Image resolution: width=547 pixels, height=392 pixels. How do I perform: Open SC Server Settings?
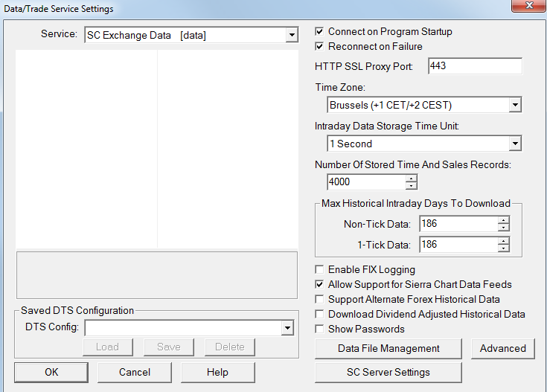pyautogui.click(x=388, y=372)
